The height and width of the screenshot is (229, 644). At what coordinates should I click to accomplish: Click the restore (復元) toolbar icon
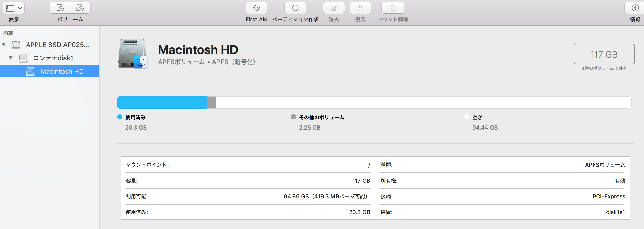coord(360,8)
